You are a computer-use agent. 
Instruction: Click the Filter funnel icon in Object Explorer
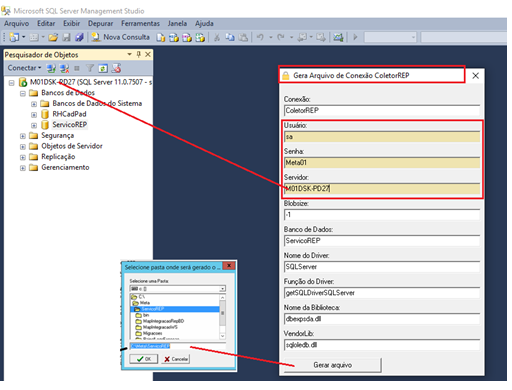(x=90, y=68)
